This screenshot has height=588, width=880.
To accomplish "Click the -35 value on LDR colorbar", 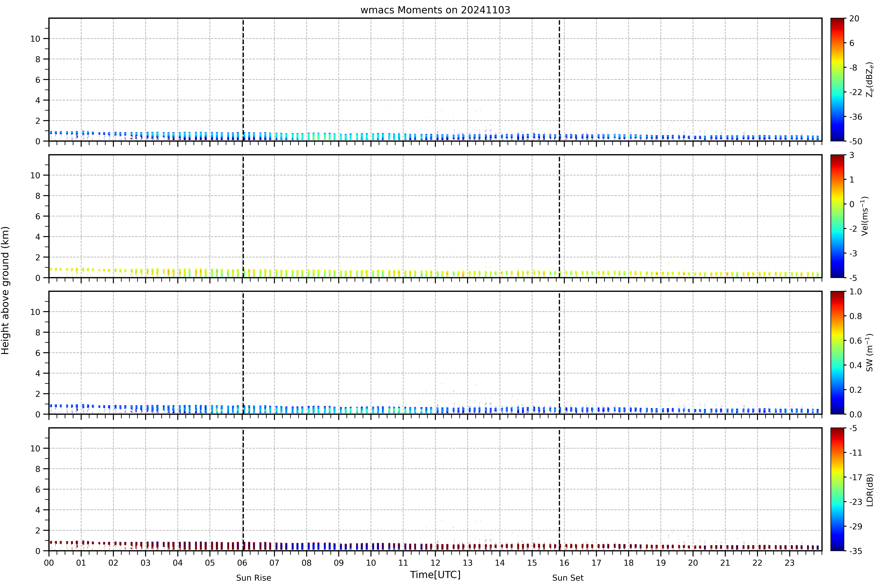I will [856, 551].
